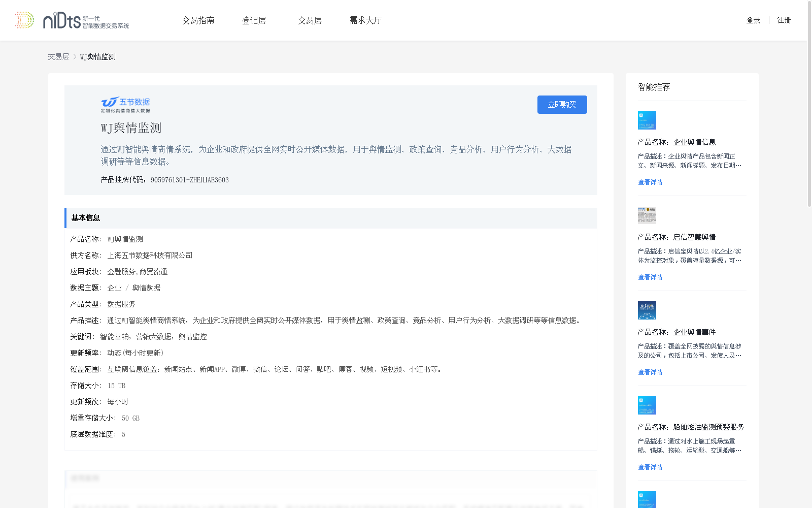Click the 五节数据 supplier logo

125,105
